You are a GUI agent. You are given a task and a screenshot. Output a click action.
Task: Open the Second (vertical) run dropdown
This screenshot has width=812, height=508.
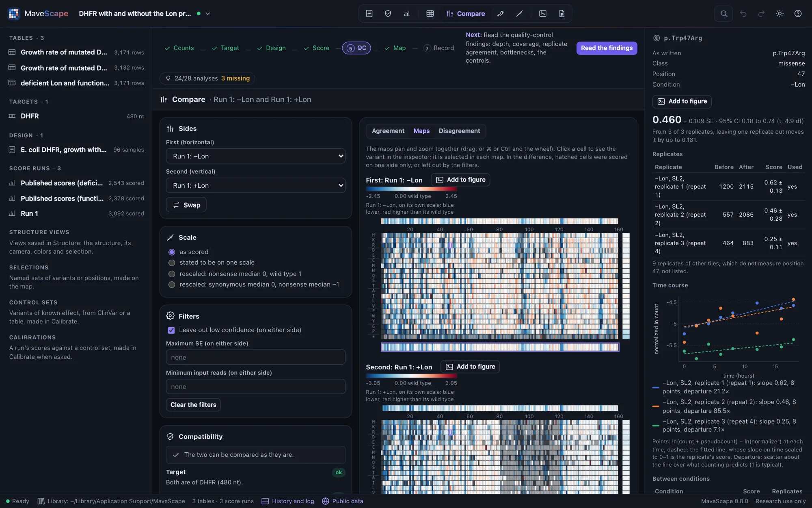point(256,185)
